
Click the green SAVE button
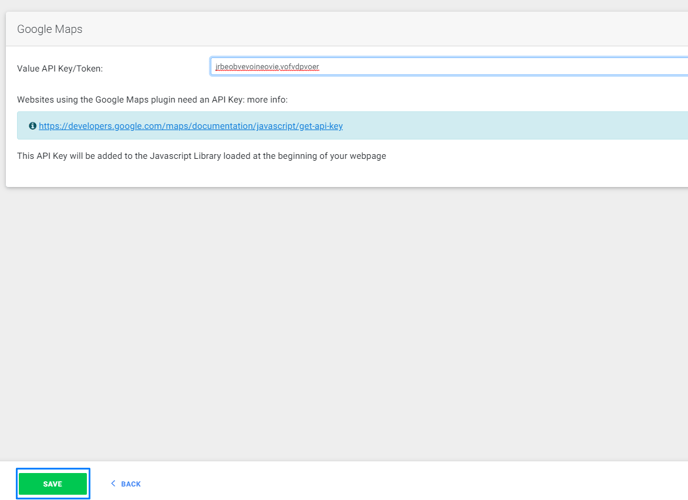pyautogui.click(x=53, y=484)
